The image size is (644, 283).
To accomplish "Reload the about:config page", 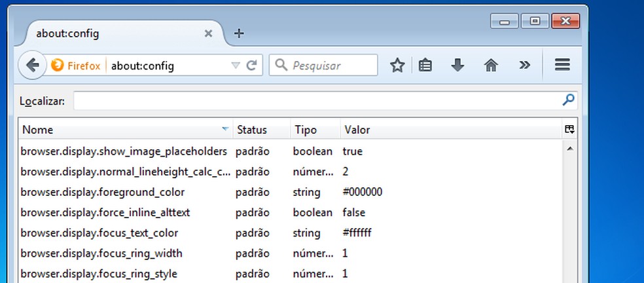I will (x=251, y=65).
